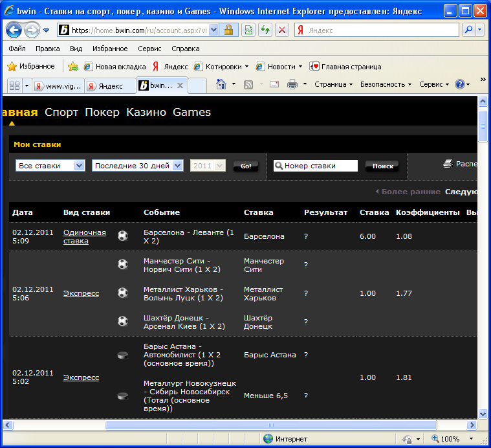This screenshot has height=448, width=491.
Task: Open the Все ставки filter dropdown
Action: point(50,166)
